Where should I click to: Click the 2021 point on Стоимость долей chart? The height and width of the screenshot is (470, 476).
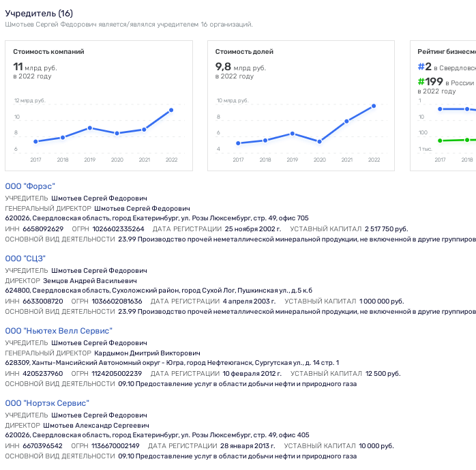(x=346, y=121)
